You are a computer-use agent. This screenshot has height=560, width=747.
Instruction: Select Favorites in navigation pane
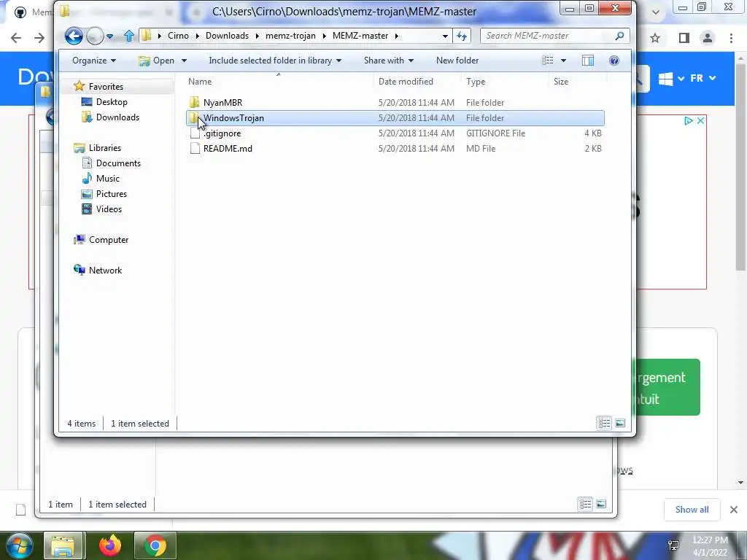click(106, 87)
